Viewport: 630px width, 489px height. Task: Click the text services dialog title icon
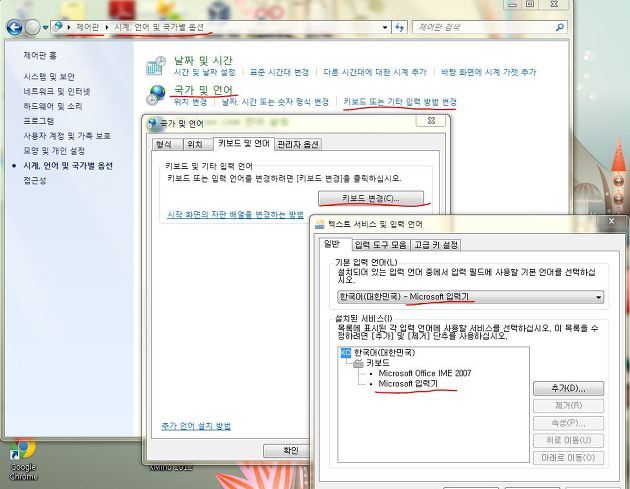click(x=320, y=224)
